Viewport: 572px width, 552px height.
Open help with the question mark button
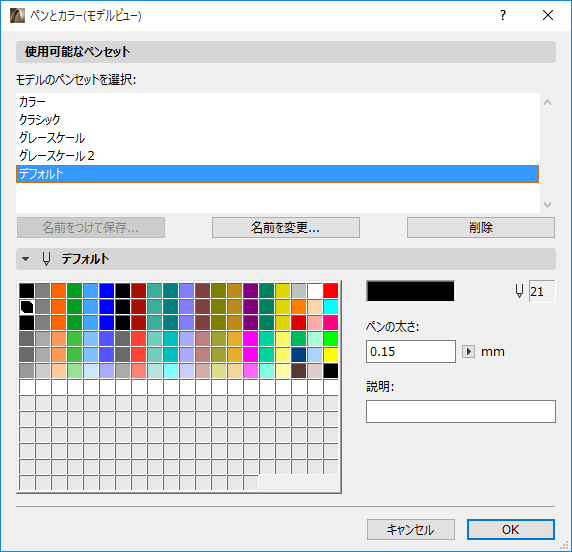point(503,15)
